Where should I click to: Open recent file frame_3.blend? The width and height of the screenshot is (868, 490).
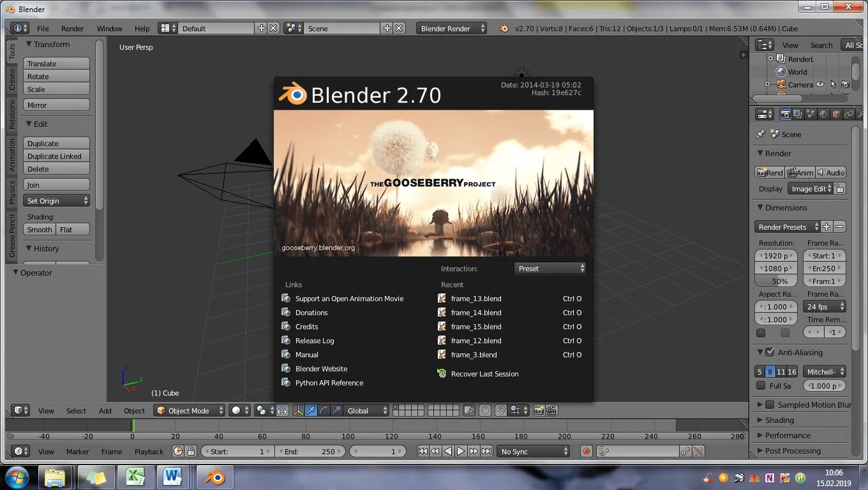click(x=510, y=355)
